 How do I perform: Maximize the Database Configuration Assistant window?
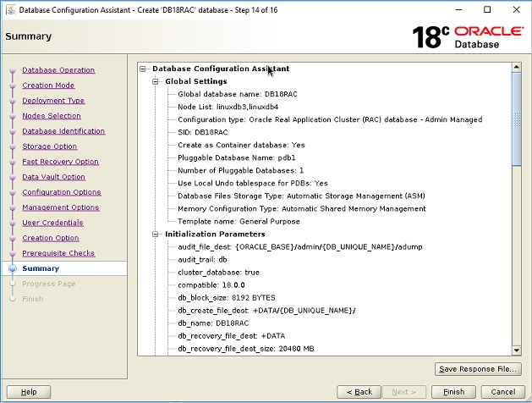tap(487, 10)
